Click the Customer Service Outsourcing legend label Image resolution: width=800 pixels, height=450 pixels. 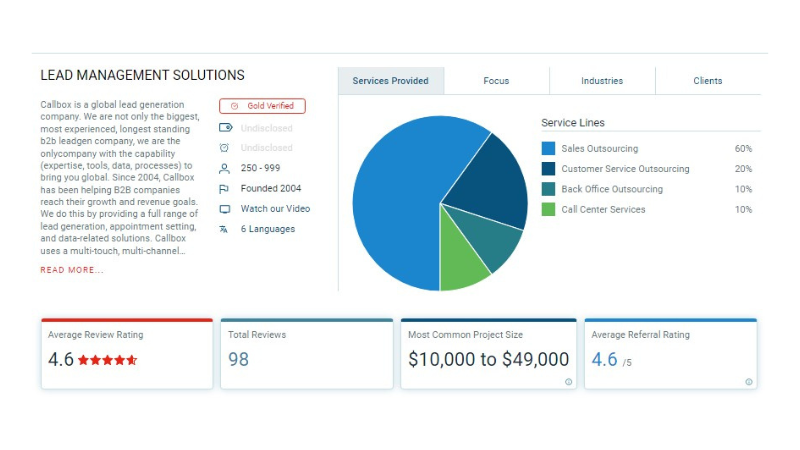pyautogui.click(x=625, y=169)
